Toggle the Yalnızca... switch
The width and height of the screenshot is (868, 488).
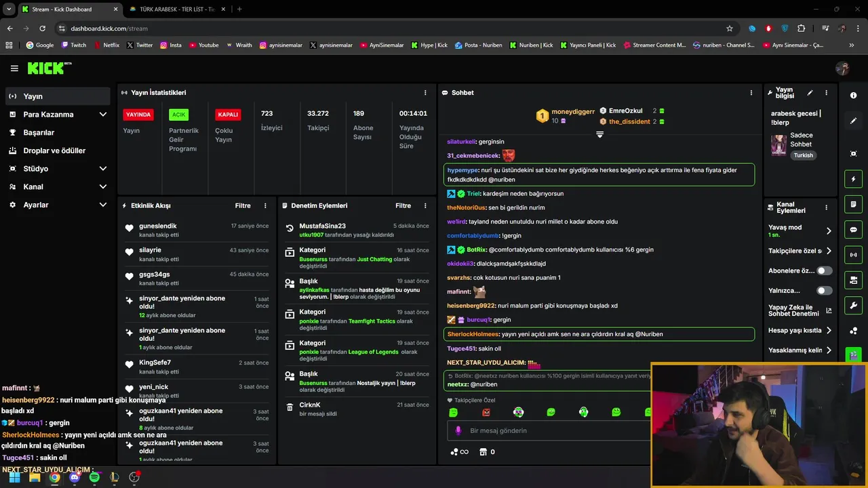[824, 291]
